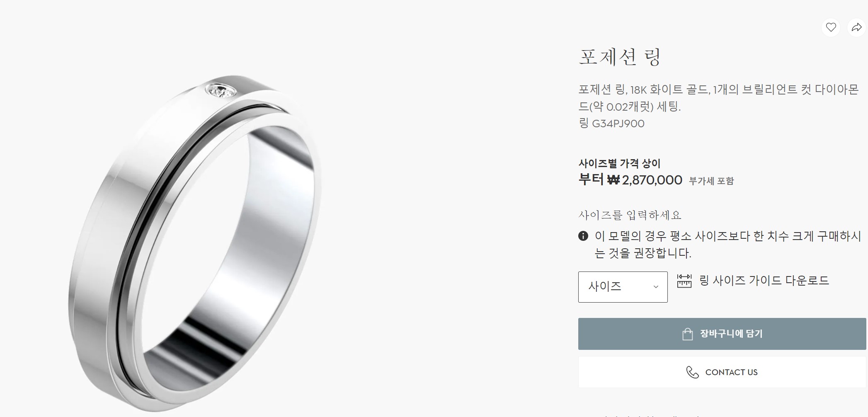868x417 pixels.
Task: Add ring to wishlist with heart icon
Action: 831,27
